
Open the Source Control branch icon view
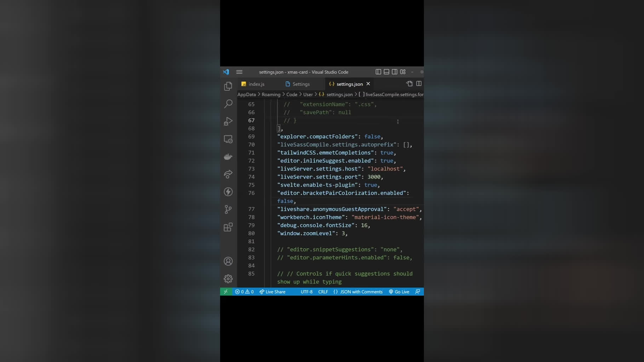(x=228, y=209)
